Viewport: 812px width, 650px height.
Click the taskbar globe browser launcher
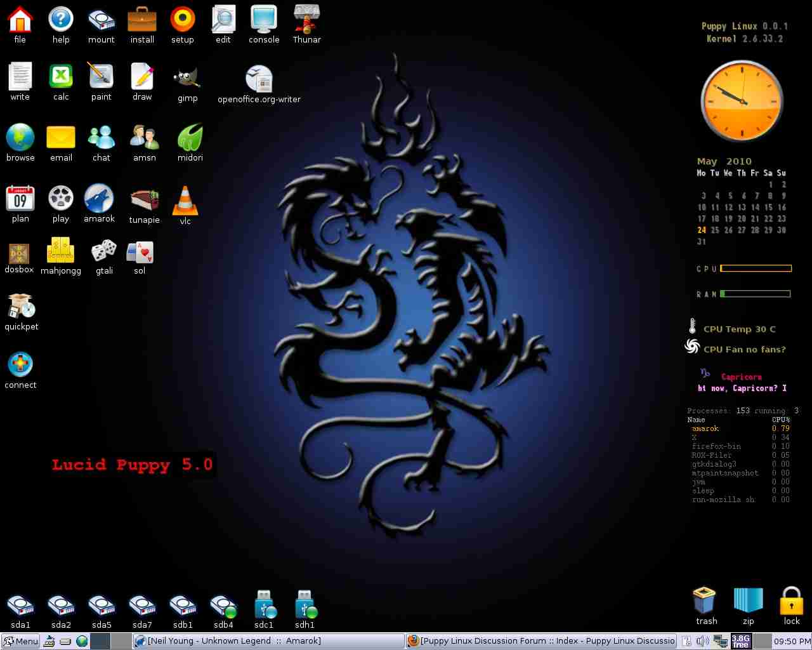(82, 641)
